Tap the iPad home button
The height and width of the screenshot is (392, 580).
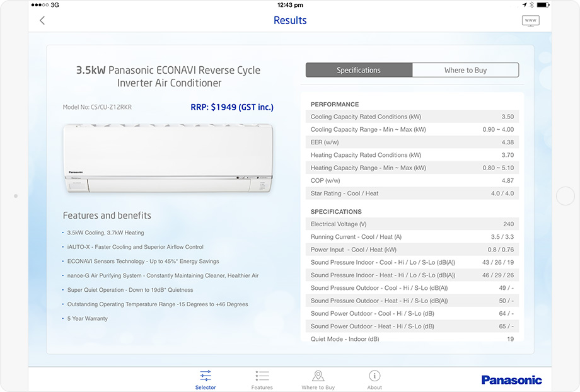pyautogui.click(x=565, y=195)
